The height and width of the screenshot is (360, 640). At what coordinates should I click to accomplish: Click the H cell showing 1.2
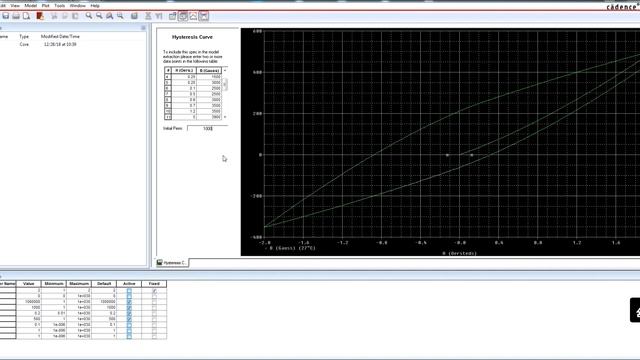click(x=184, y=111)
